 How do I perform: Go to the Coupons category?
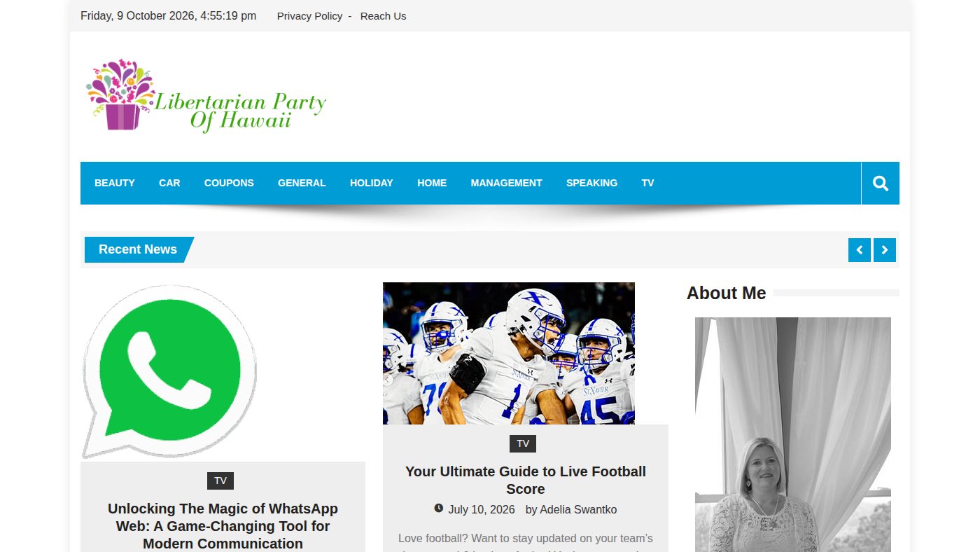coord(229,183)
